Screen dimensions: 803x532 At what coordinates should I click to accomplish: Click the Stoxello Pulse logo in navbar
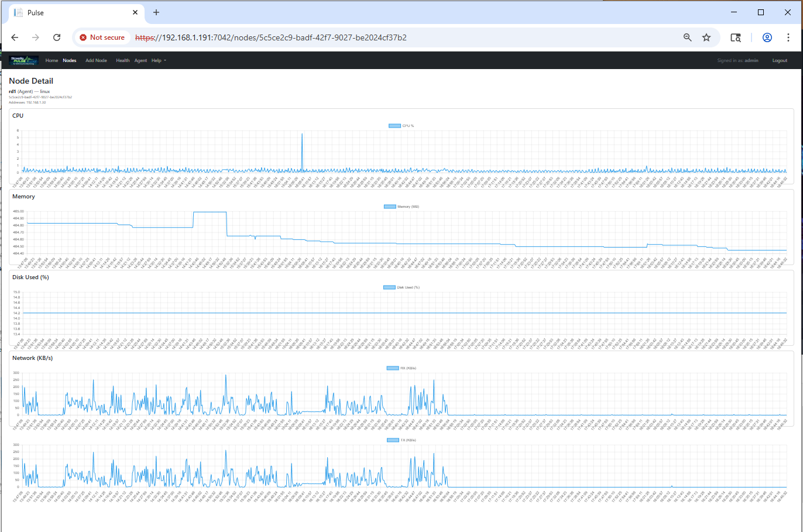pos(23,60)
